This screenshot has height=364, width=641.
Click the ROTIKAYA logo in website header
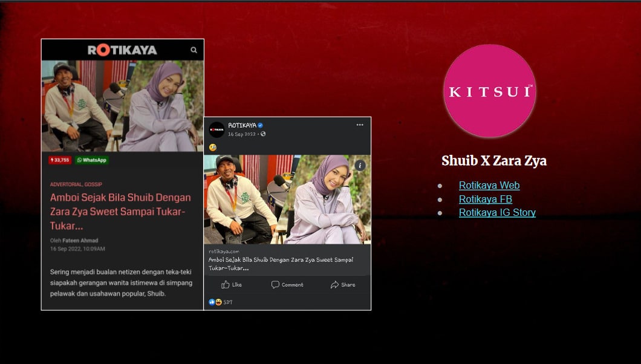point(122,50)
